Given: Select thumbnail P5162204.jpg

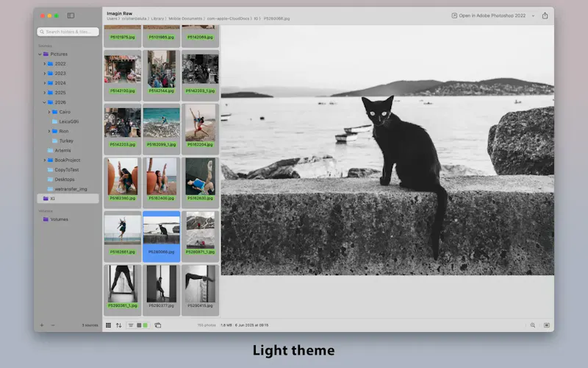Looking at the screenshot, I should (200, 130).
